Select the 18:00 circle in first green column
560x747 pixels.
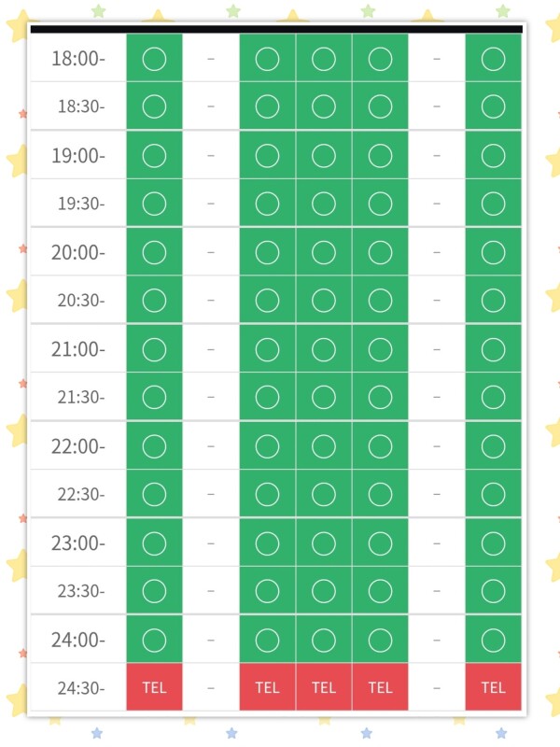pyautogui.click(x=154, y=58)
